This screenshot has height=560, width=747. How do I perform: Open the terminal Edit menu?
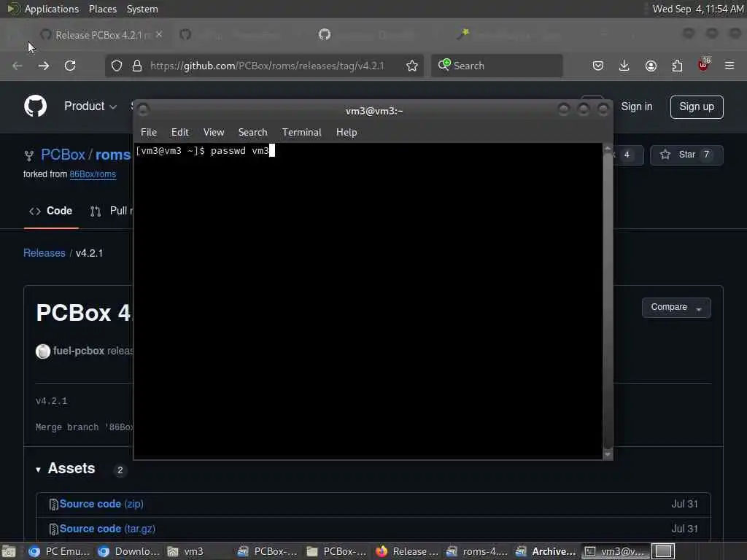179,133
